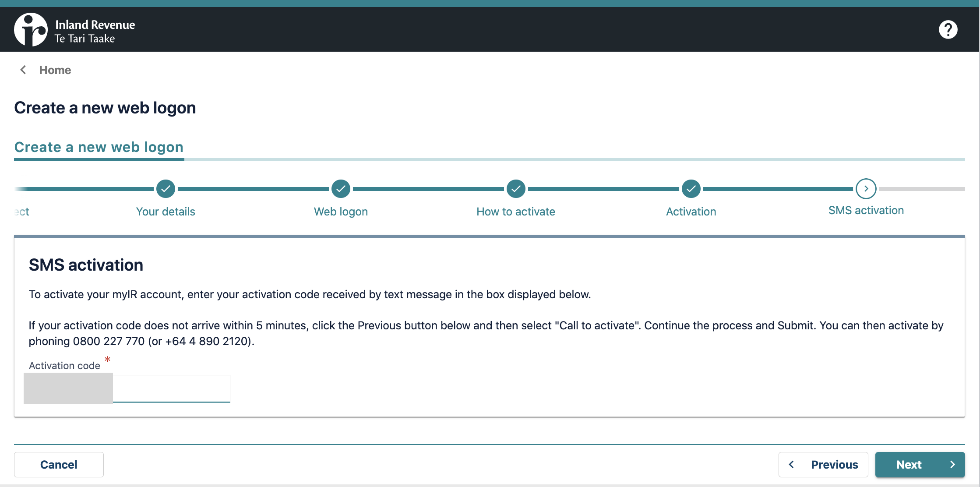
Task: Click the Inland Revenue Te Tari Taake text
Action: (x=95, y=32)
